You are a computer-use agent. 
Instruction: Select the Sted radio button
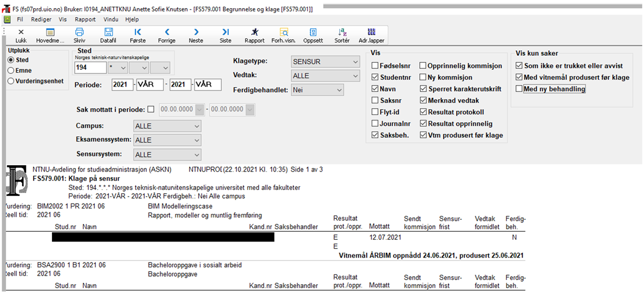11,60
